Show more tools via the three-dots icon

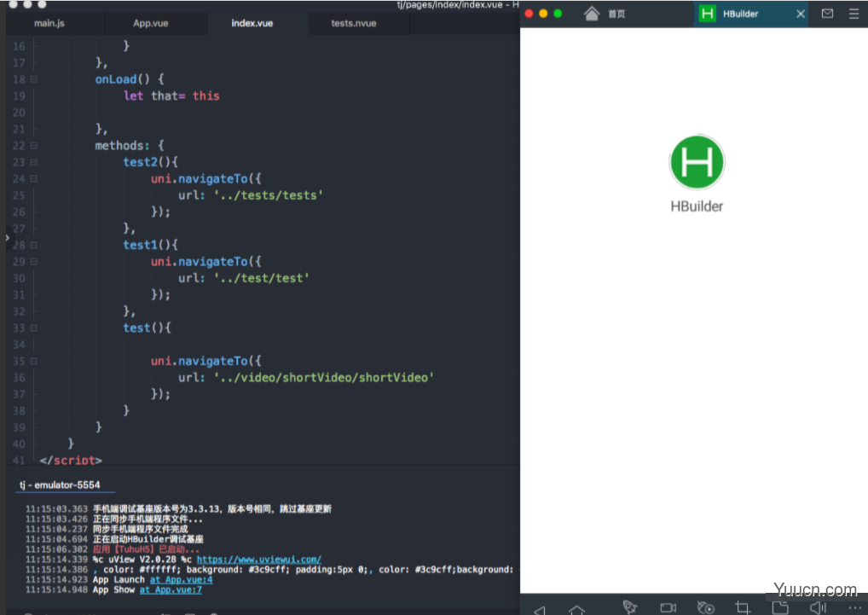point(854,608)
